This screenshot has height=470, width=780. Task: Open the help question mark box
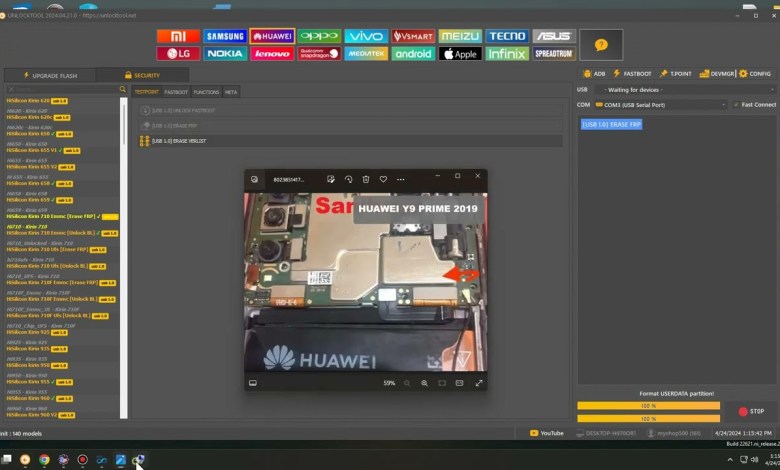[601, 45]
